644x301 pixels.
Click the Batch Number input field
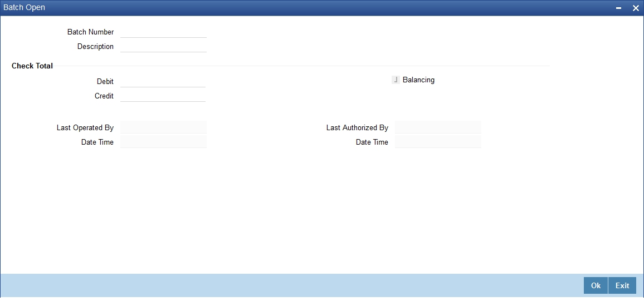[163, 32]
